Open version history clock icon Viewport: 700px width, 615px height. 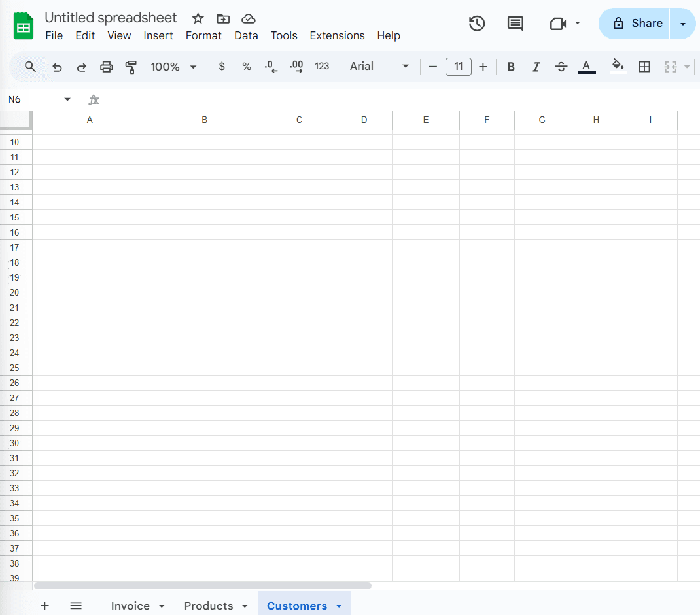pos(477,24)
